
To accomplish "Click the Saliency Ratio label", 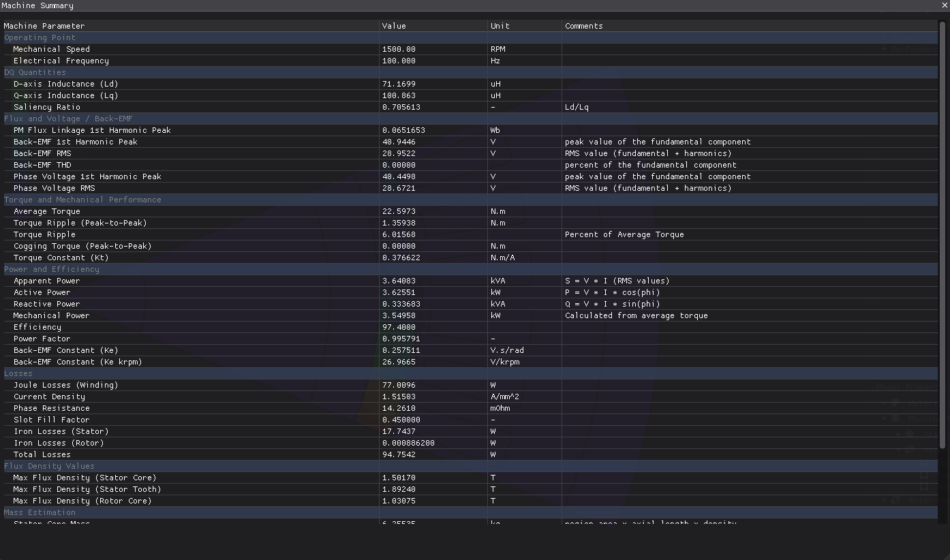I will pyautogui.click(x=47, y=107).
